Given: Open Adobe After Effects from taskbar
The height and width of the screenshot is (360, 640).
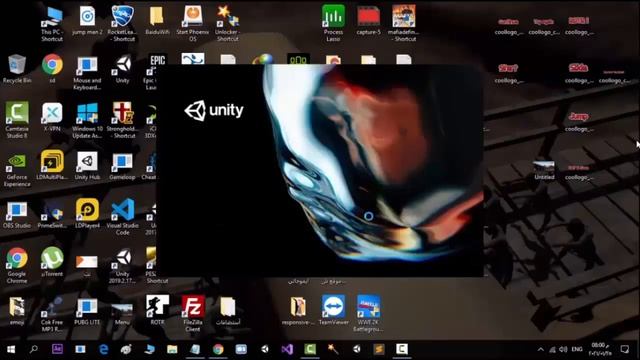Looking at the screenshot, I should coord(57,349).
